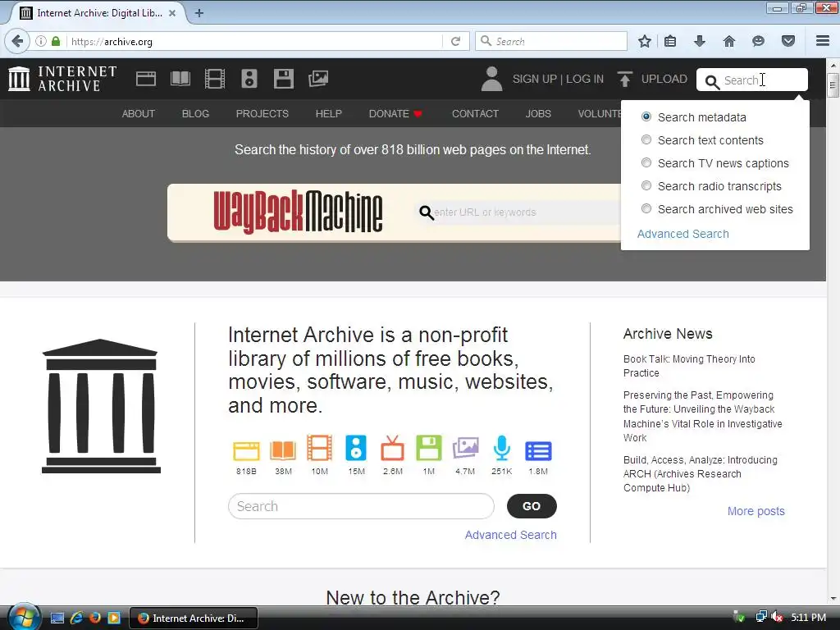Select Internet Archive taskbar window button
The image size is (840, 630).
tap(194, 618)
